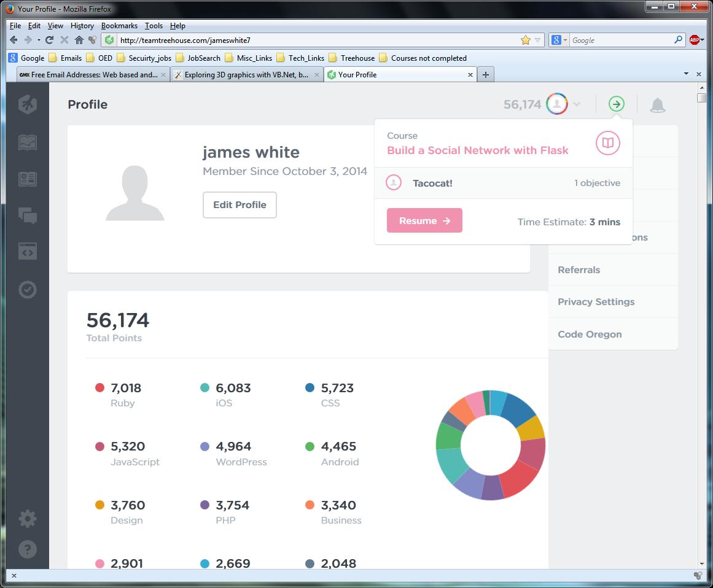Viewport: 713px width, 588px height.
Task: Open Build a Social Network with Flask
Action: pyautogui.click(x=477, y=150)
